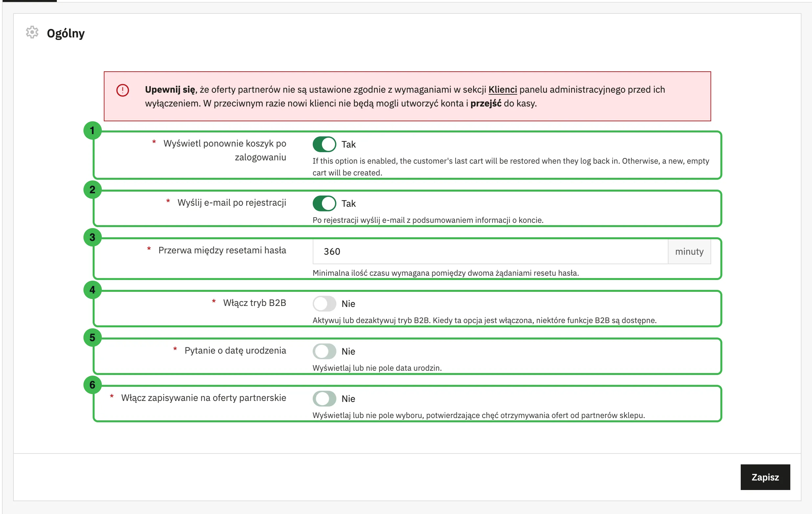Click the bold 'Upewnij się' warning text
This screenshot has height=514, width=812.
[x=170, y=90]
